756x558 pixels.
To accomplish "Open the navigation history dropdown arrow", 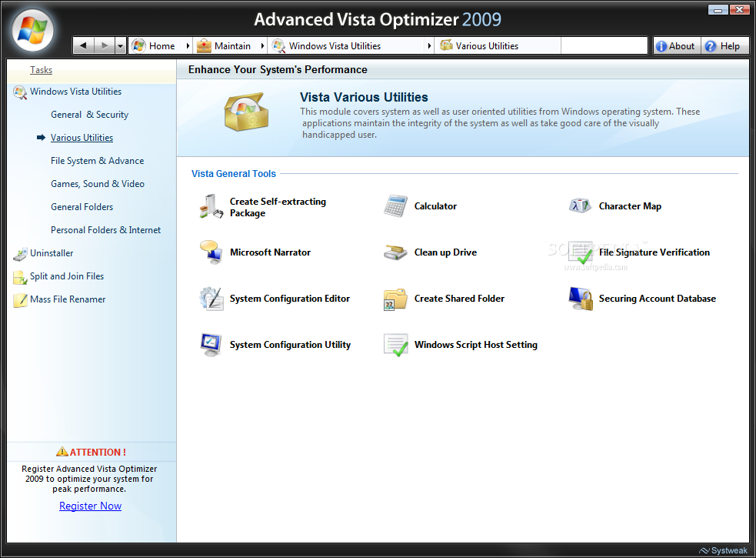I will 120,46.
